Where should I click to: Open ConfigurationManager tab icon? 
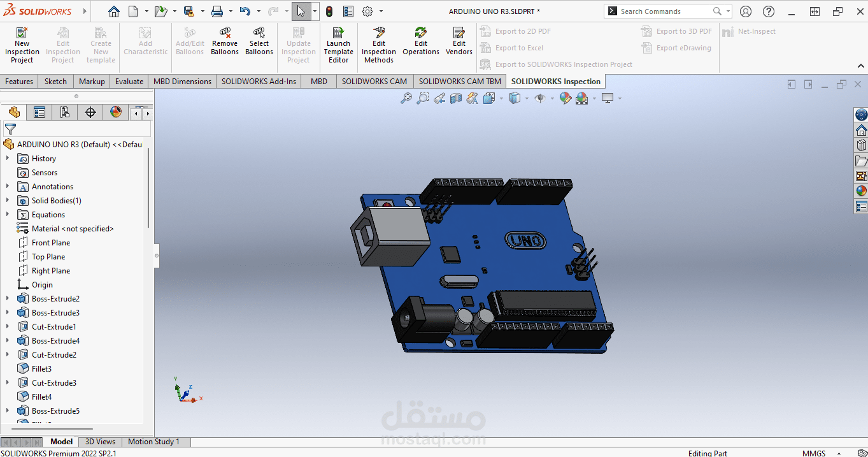[65, 112]
